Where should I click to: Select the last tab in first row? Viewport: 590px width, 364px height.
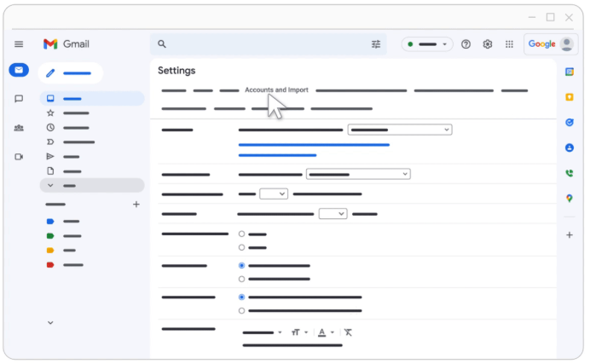point(515,90)
